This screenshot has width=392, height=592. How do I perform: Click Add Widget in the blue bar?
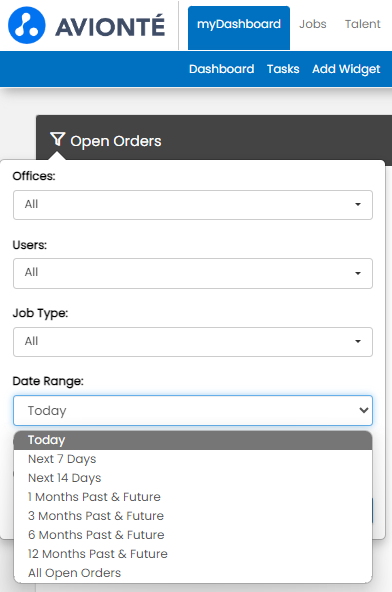[346, 69]
